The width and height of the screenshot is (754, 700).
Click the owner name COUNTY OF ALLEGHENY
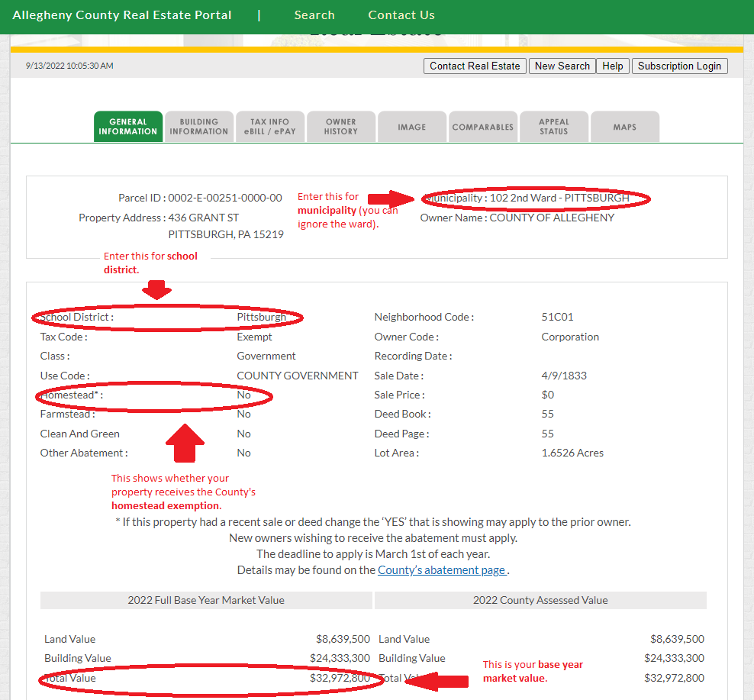tap(552, 218)
